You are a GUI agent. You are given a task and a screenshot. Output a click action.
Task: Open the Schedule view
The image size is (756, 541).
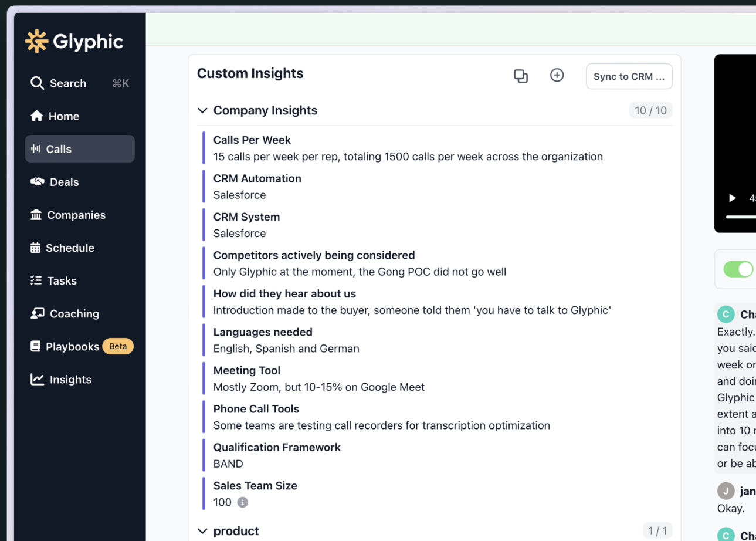pyautogui.click(x=70, y=248)
